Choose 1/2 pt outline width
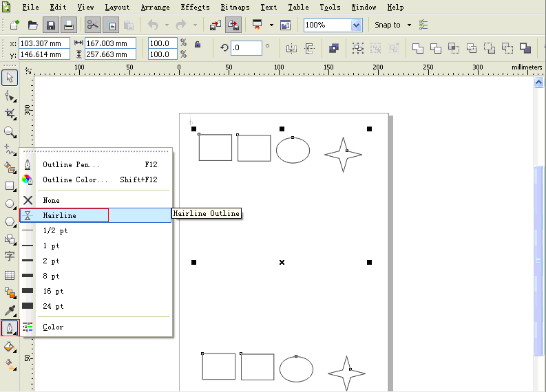This screenshot has width=546, height=392. coord(96,230)
